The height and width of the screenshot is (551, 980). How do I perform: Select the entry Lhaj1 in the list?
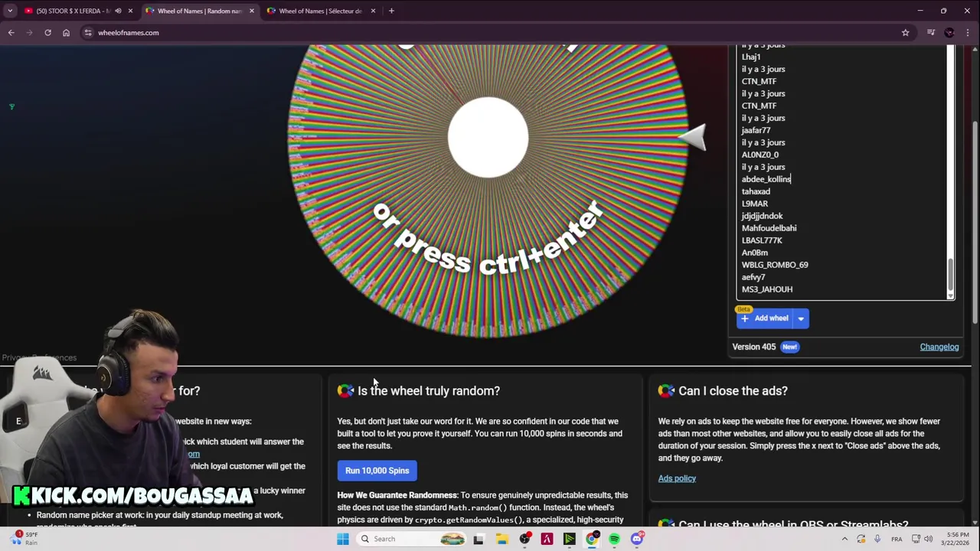751,57
